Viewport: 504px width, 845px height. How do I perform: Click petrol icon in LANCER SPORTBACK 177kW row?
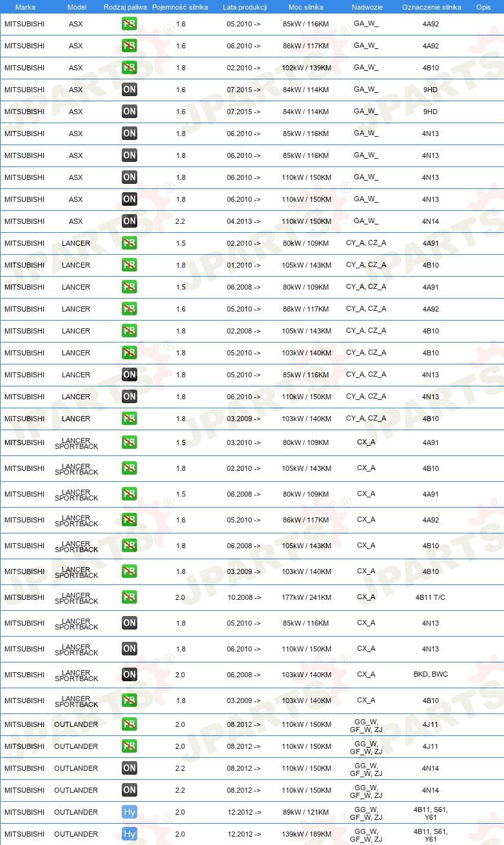click(x=130, y=597)
